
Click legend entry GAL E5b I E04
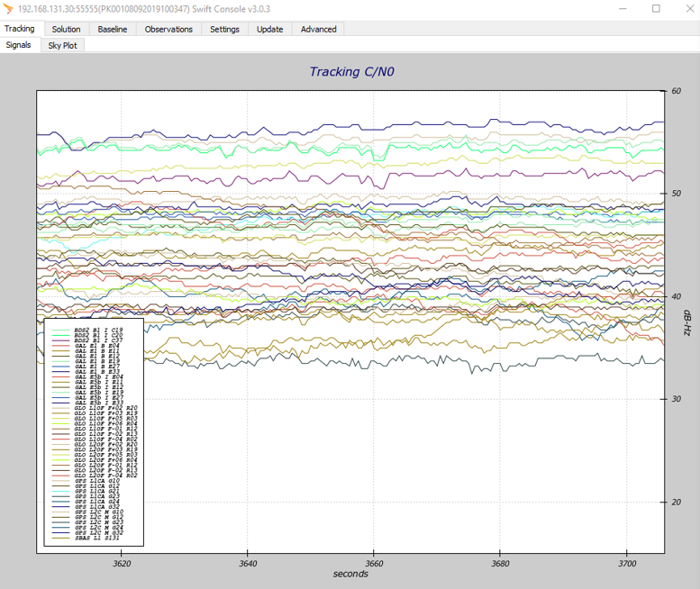coord(87,376)
